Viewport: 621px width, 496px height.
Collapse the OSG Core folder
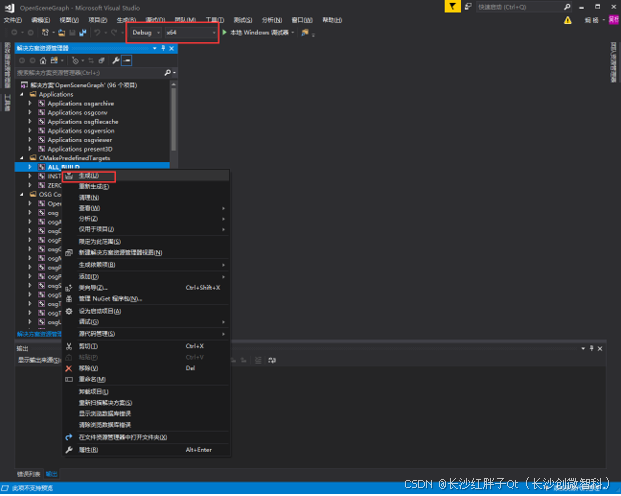[x=22, y=195]
